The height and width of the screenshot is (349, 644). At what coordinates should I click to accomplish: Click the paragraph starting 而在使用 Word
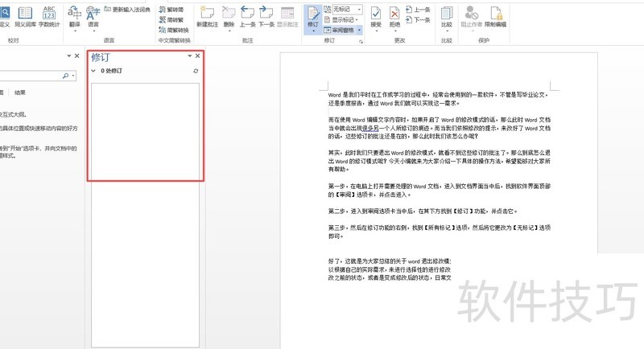tap(439, 128)
